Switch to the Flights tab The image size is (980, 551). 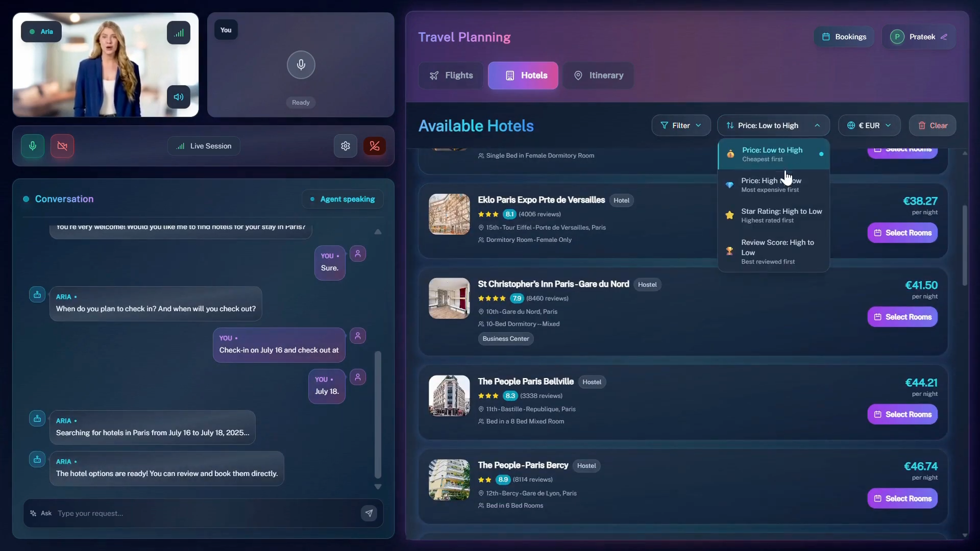(x=451, y=76)
